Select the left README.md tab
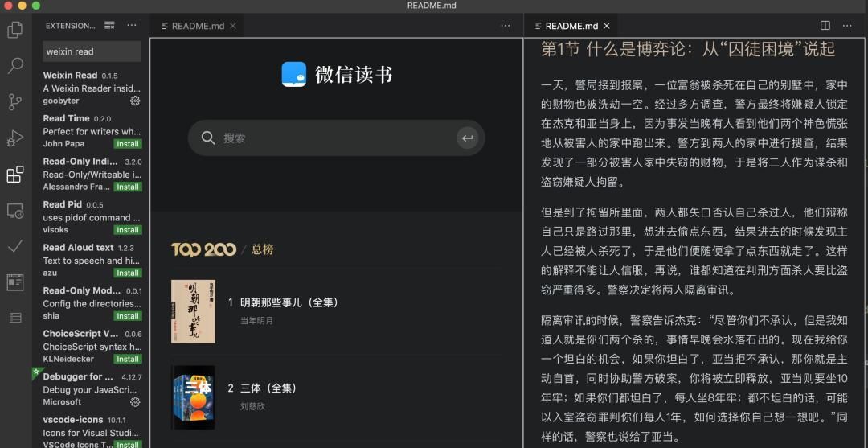This screenshot has height=448, width=868. point(198,26)
